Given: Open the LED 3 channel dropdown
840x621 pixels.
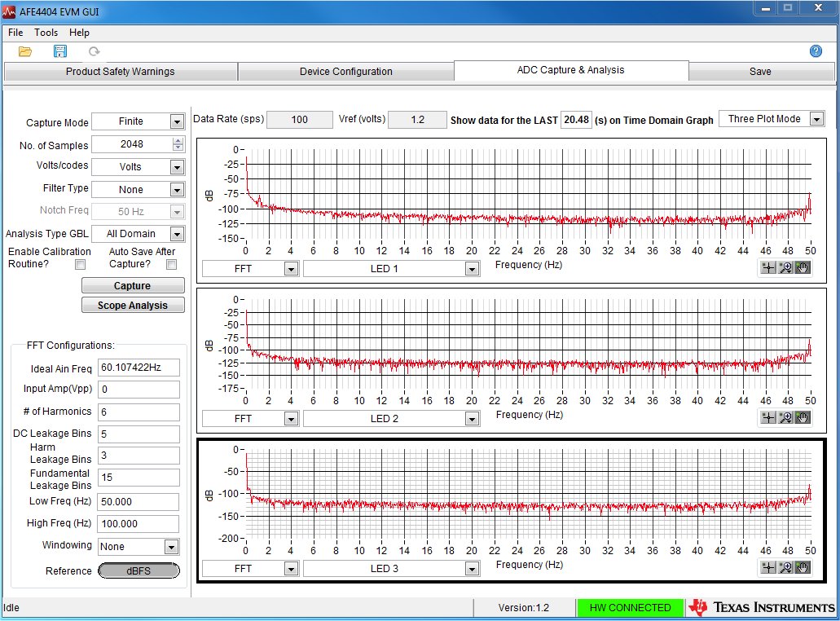Looking at the screenshot, I should tap(472, 569).
